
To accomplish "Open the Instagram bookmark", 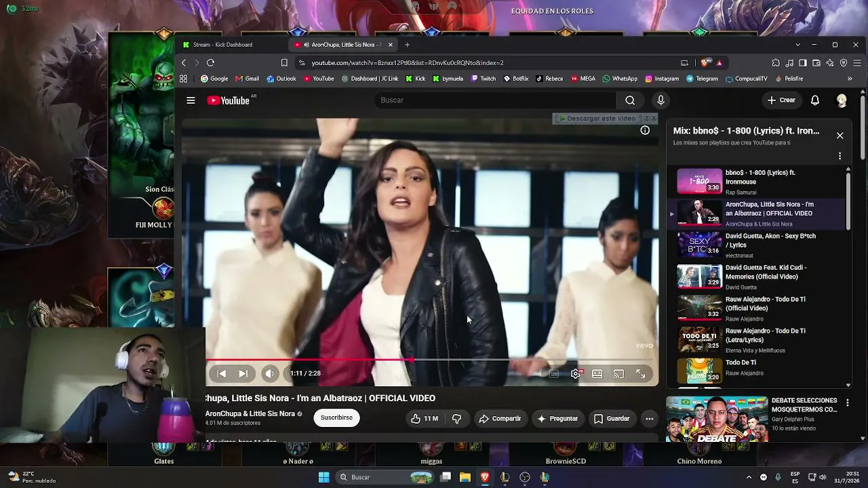I will click(x=662, y=79).
